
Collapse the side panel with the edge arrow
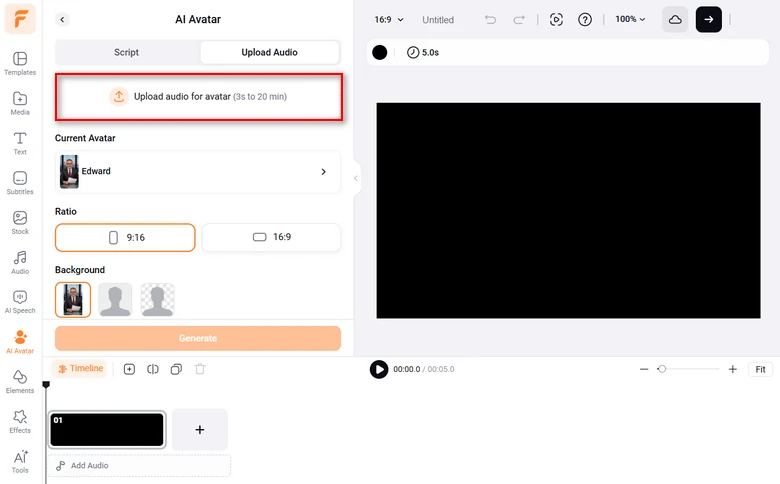point(356,178)
